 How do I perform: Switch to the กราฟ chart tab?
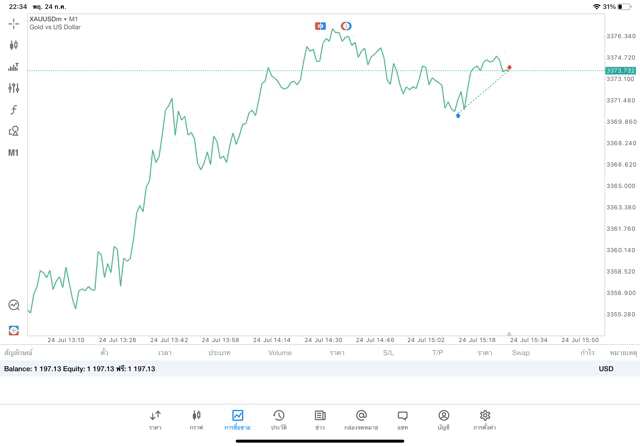click(196, 419)
